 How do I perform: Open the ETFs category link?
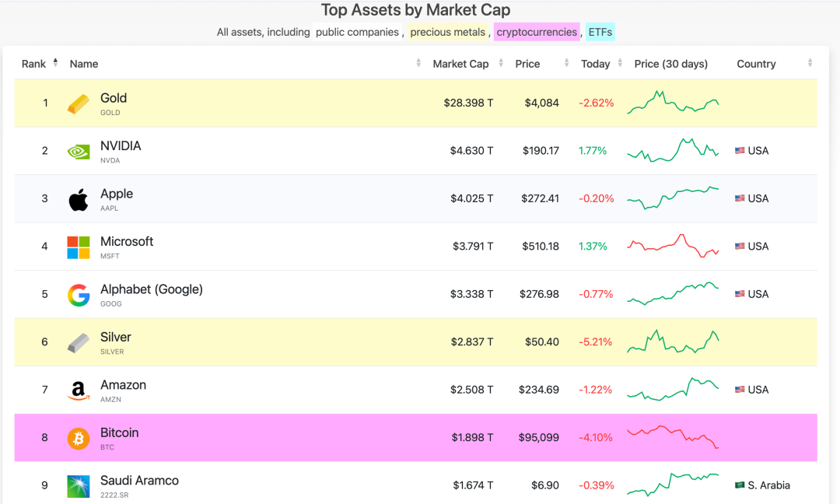[x=600, y=32]
